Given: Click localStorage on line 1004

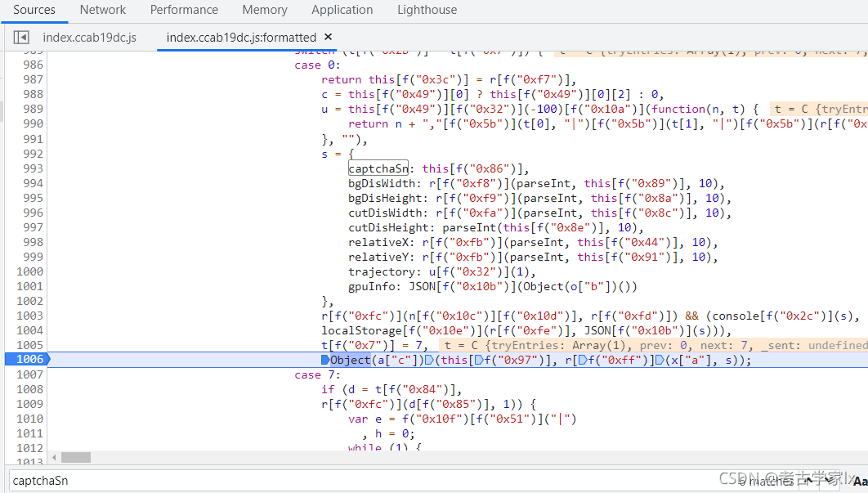Looking at the screenshot, I should [362, 330].
